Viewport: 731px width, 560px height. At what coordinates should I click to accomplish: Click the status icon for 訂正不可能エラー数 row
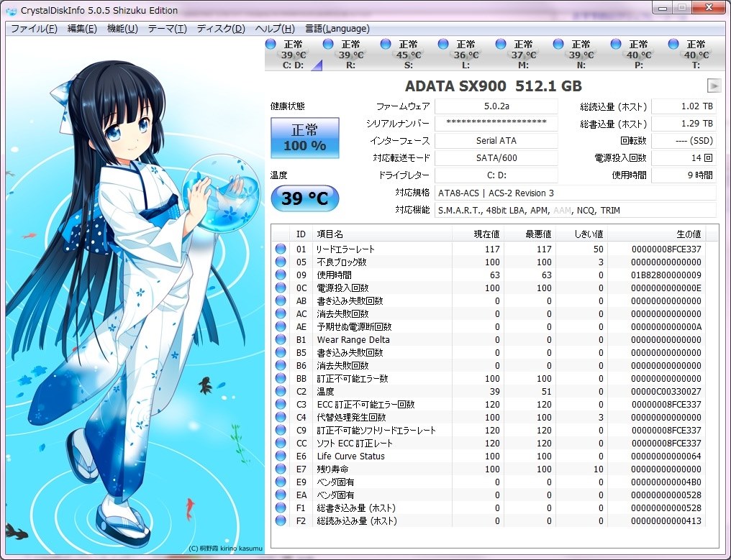click(x=281, y=378)
